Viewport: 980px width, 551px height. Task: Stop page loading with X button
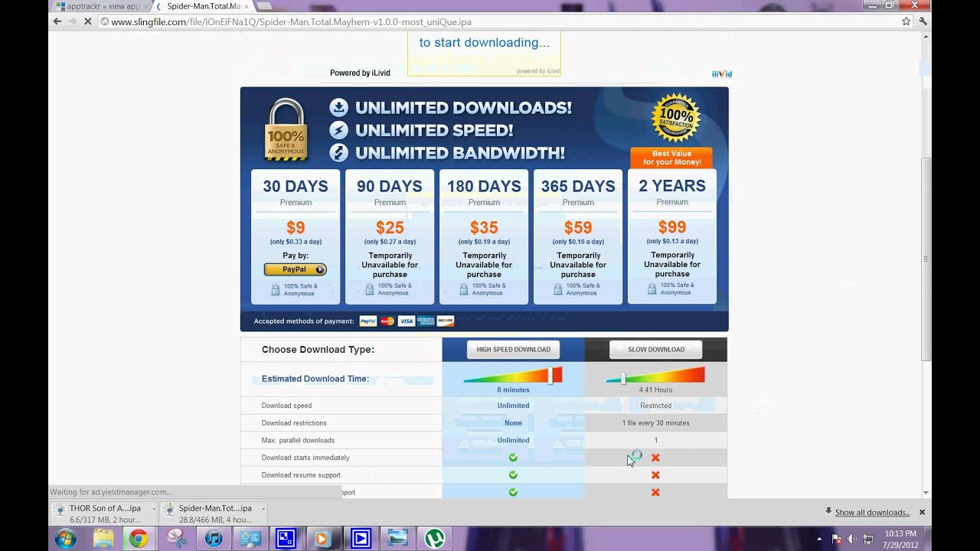(87, 21)
